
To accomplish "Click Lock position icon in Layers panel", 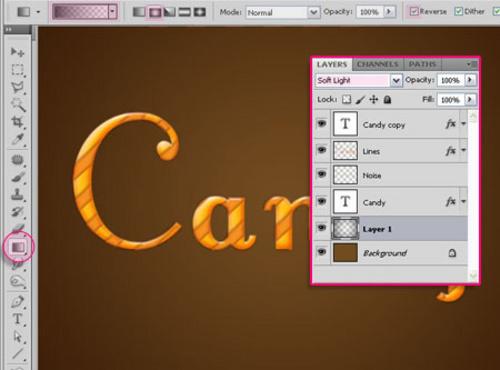I will (374, 99).
